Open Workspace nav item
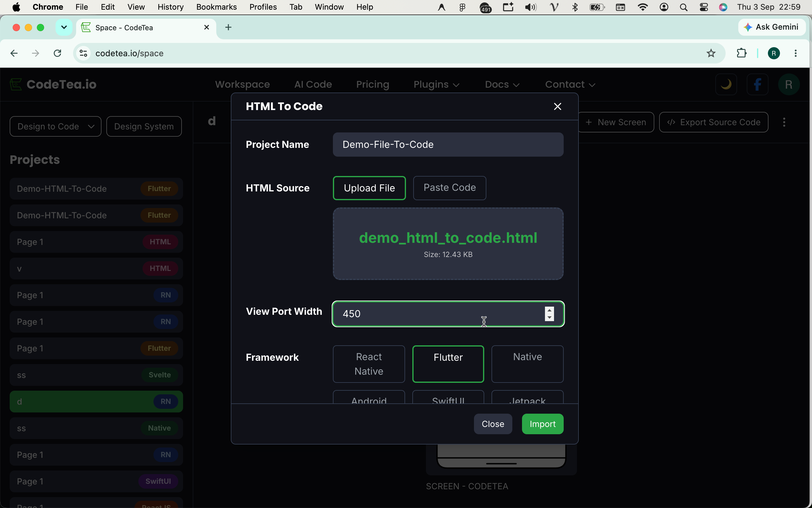 tap(242, 84)
